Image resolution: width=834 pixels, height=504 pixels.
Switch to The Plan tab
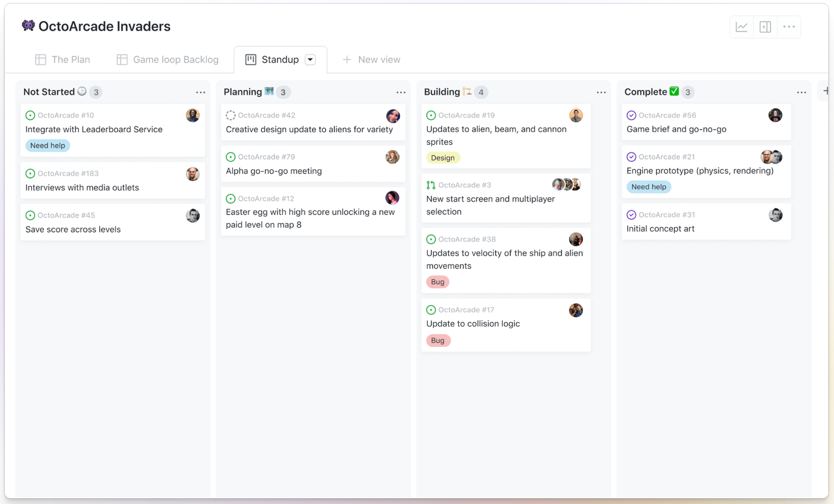point(63,60)
